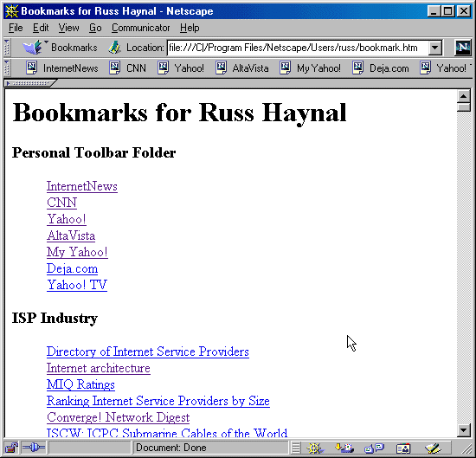
Task: Click the component bar grip handle
Action: pyautogui.click(x=296, y=448)
